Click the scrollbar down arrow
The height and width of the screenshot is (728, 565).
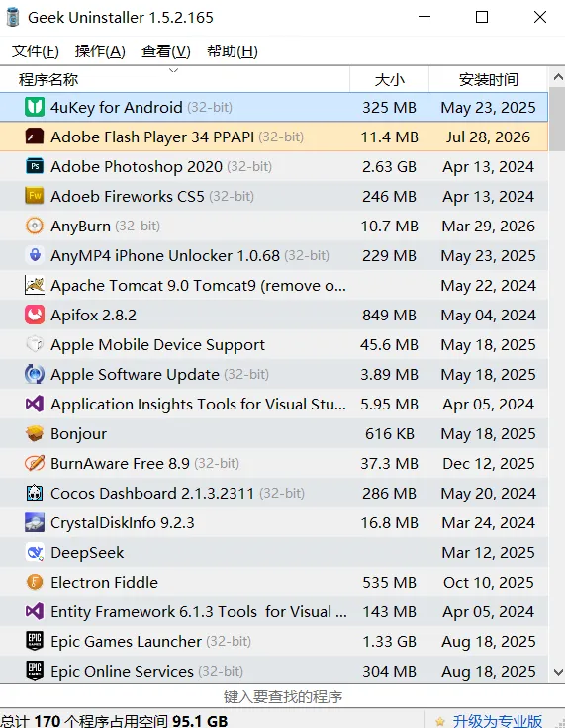pos(558,672)
